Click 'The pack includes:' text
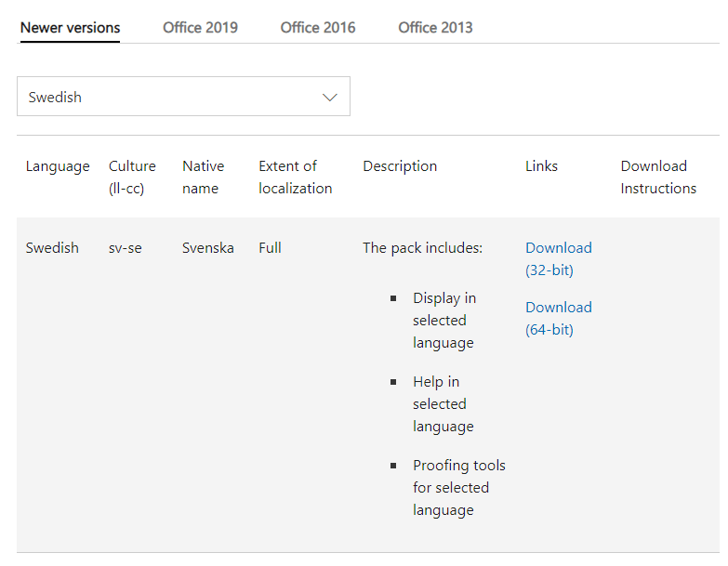Viewport: 728px width, 566px height. pos(422,248)
